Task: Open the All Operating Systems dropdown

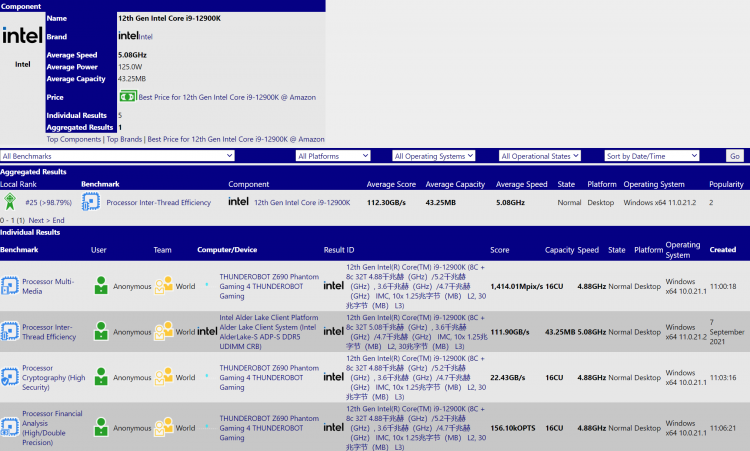Action: coord(442,156)
